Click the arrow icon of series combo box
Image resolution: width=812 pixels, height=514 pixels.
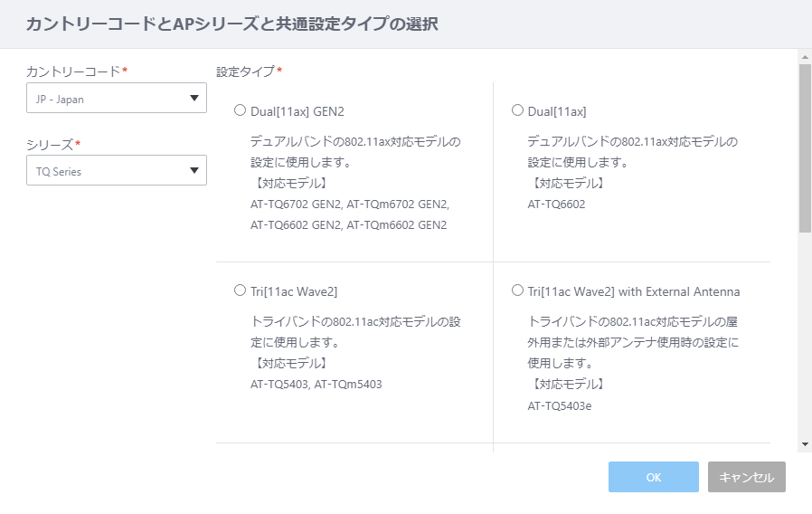[194, 170]
